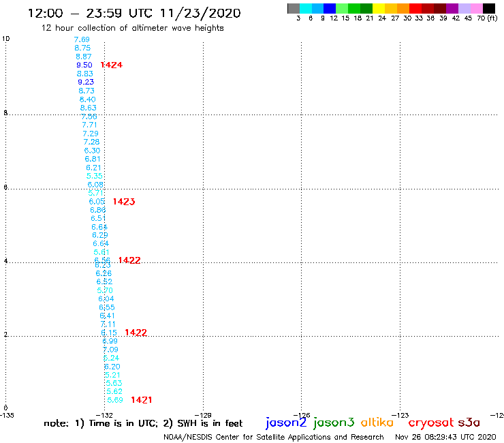
Task: Click the cyan value 5.61
Action: pos(101,252)
